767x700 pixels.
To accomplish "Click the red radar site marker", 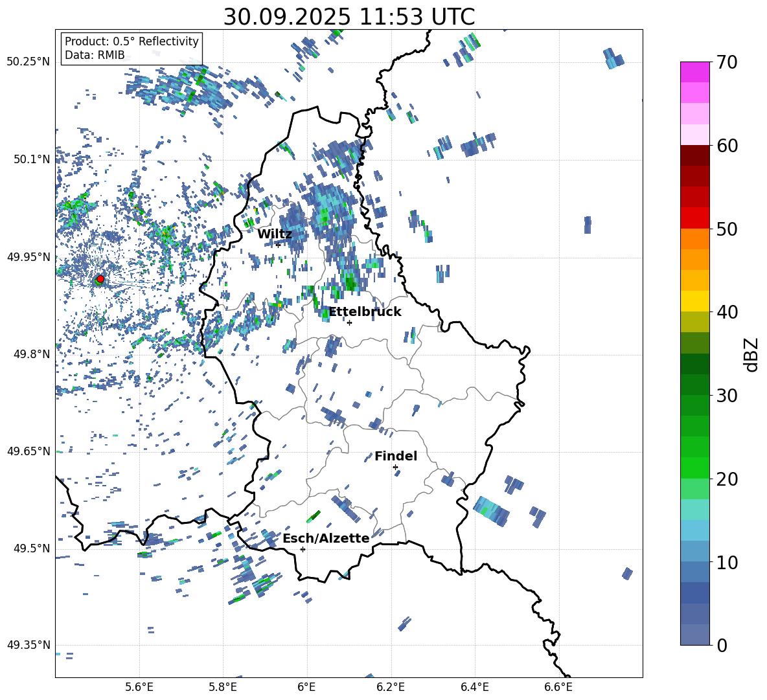I will tap(100, 279).
